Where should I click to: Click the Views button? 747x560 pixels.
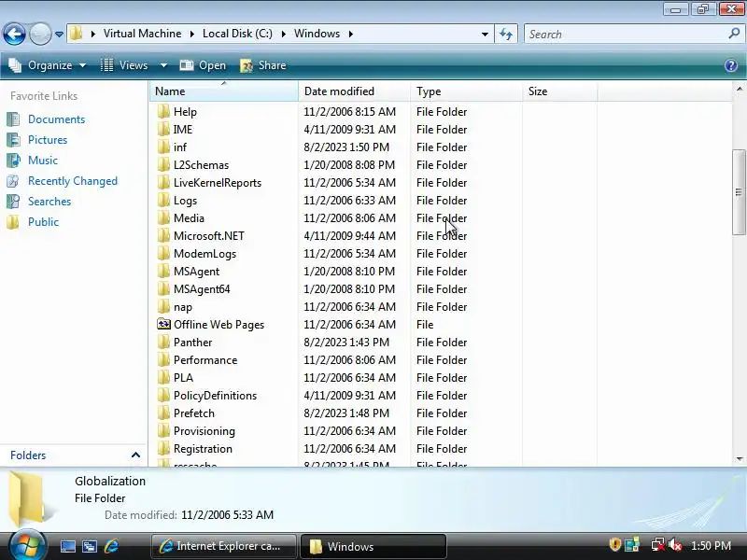(x=125, y=65)
